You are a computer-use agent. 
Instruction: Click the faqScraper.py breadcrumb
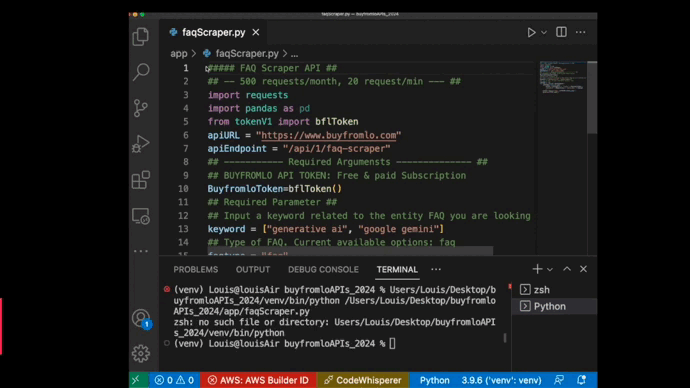(247, 54)
